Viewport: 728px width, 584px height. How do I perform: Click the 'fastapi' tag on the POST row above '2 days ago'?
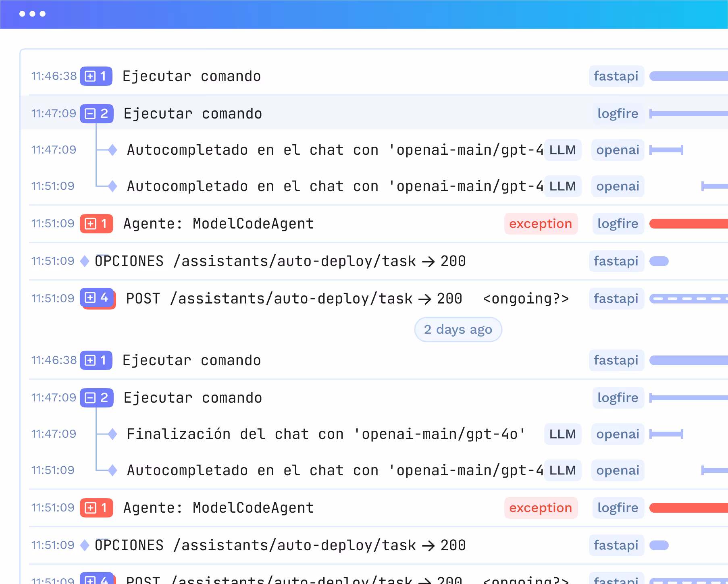(x=616, y=299)
